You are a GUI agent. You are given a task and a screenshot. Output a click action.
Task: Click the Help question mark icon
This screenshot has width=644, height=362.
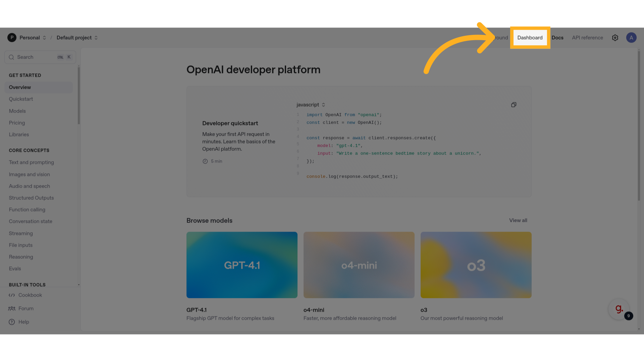click(x=12, y=322)
